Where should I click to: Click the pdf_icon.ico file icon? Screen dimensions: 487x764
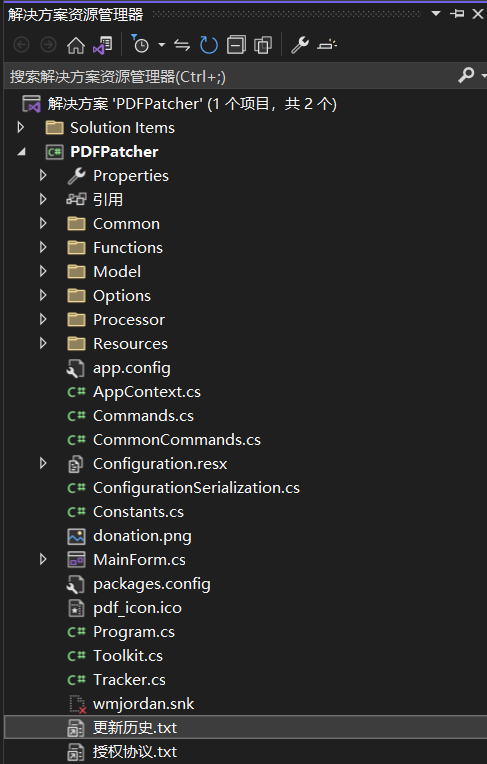point(76,608)
